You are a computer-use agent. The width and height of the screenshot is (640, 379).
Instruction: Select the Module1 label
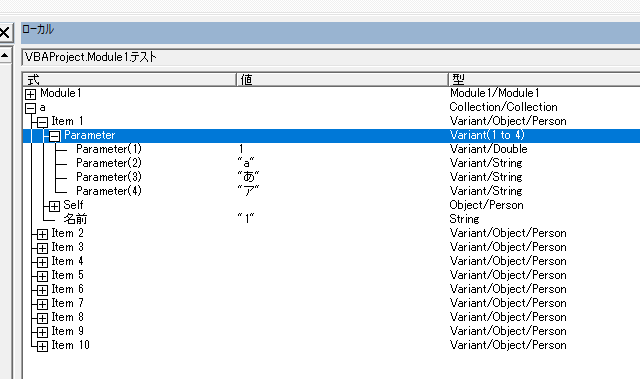[61, 93]
